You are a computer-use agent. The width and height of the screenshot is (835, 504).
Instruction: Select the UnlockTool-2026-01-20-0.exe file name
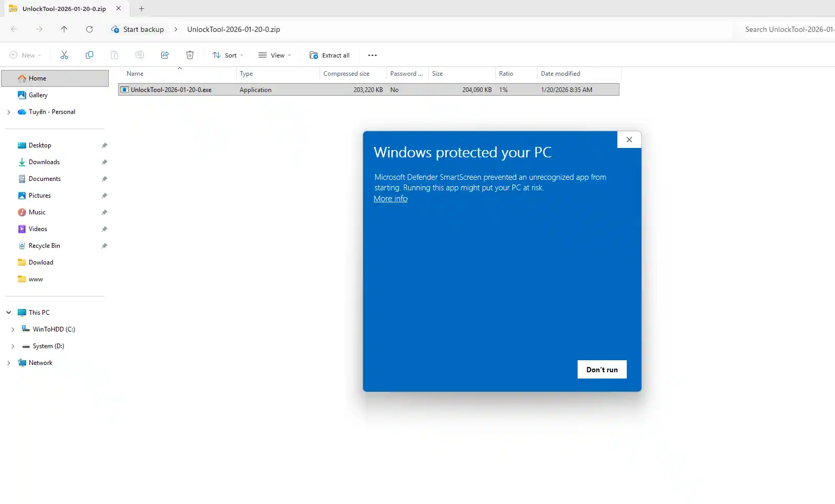(171, 90)
